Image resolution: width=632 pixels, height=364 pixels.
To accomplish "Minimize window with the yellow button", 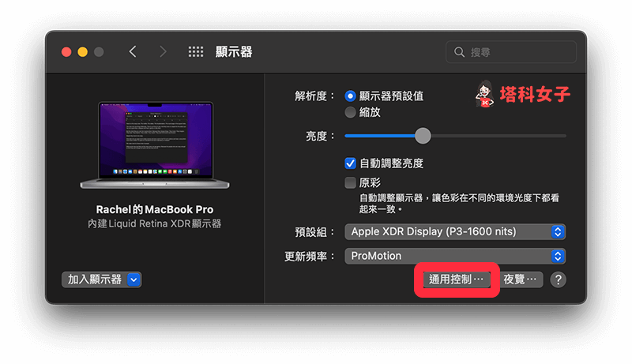I will click(83, 52).
